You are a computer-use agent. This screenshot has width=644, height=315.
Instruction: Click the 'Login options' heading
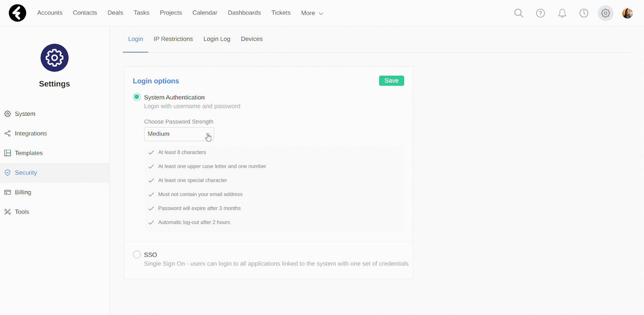click(x=156, y=81)
